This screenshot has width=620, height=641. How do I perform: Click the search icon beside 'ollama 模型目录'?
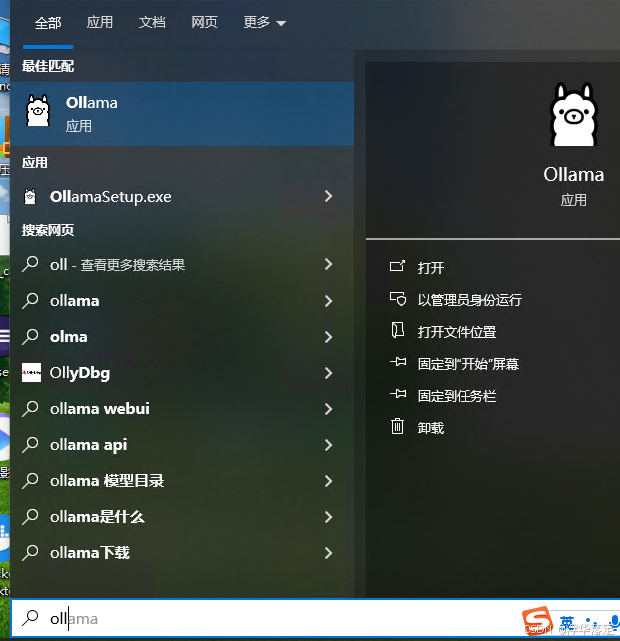click(31, 480)
